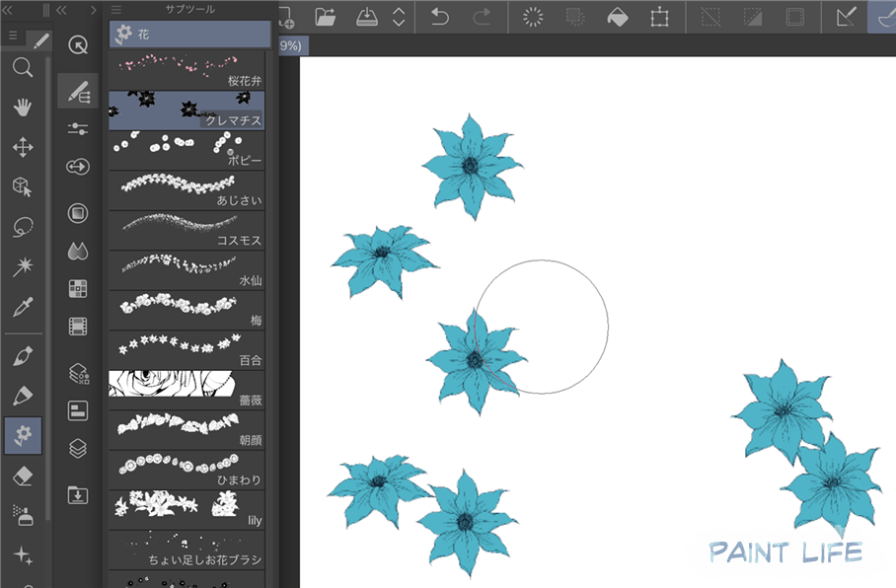
Task: Open the Sub Tool panel hamburger menu
Action: point(115,9)
